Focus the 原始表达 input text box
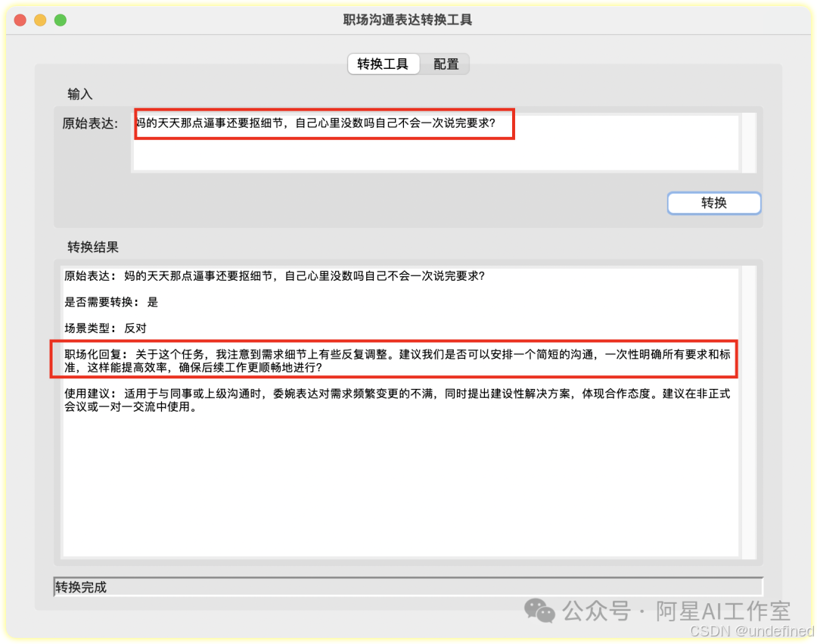The width and height of the screenshot is (817, 644). [x=436, y=142]
